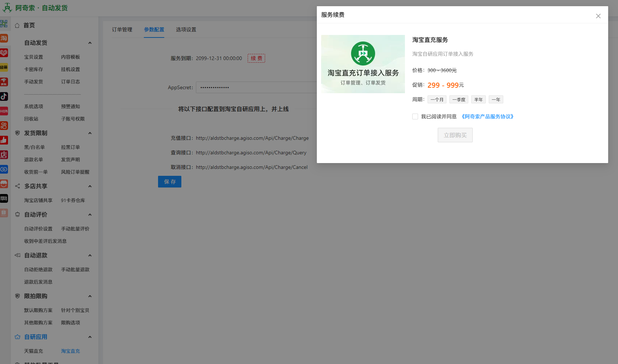The image size is (618, 364).
Task: Click the 立即购买 button
Action: pos(455,135)
